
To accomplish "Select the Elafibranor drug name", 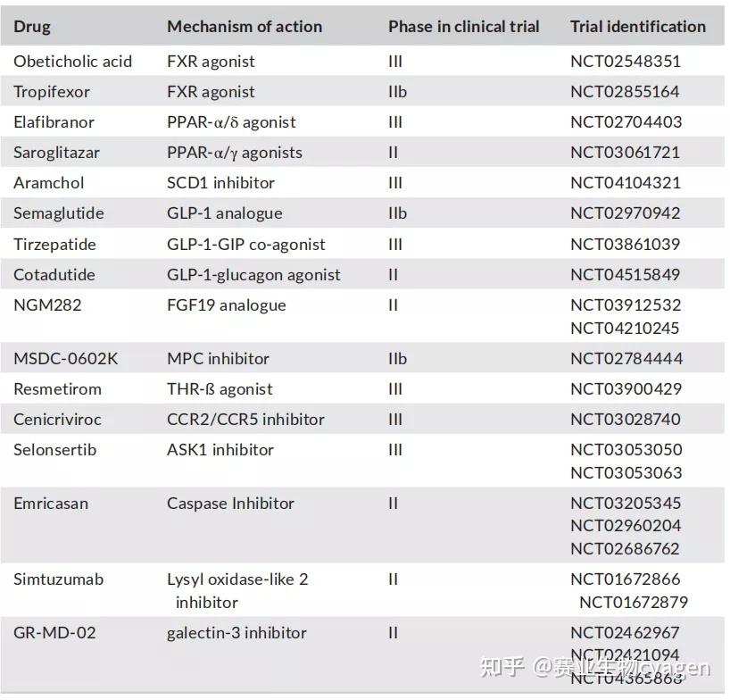I will (x=54, y=122).
